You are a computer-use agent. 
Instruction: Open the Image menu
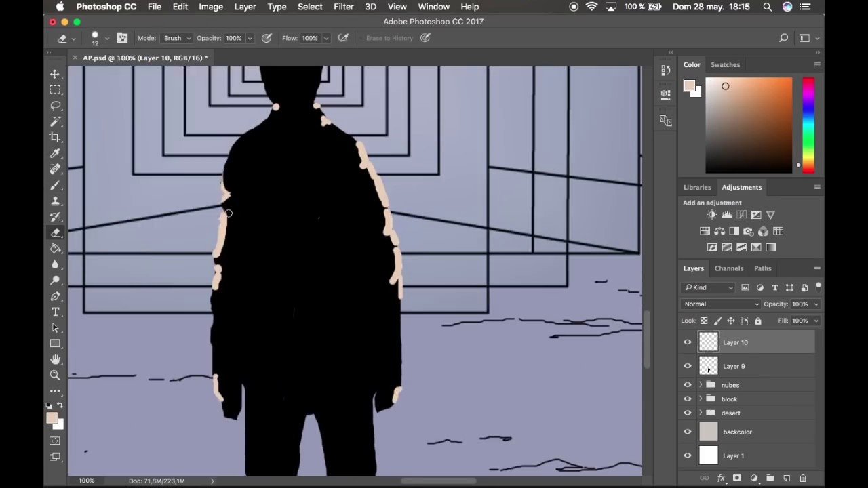(211, 7)
